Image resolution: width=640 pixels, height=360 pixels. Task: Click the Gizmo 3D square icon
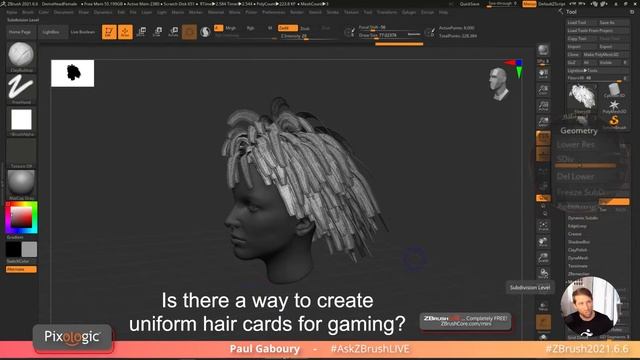pyautogui.click(x=189, y=32)
